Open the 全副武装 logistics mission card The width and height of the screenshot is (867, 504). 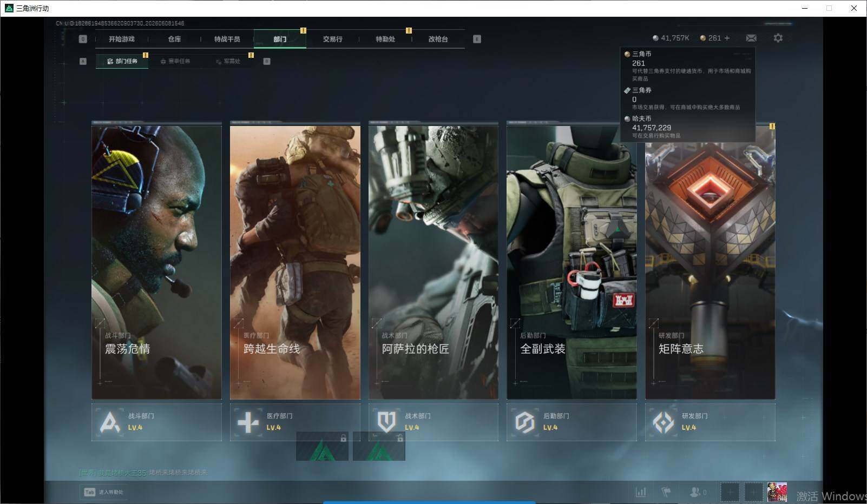[572, 261]
